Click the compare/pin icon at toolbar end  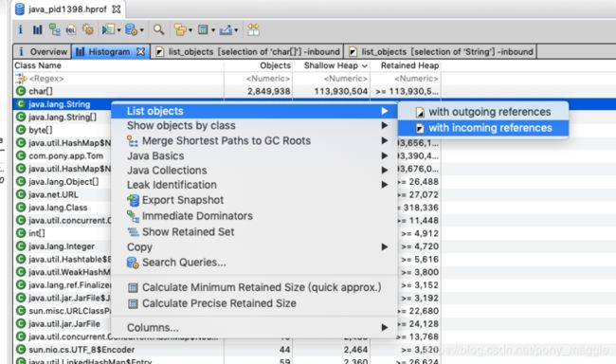point(253,29)
